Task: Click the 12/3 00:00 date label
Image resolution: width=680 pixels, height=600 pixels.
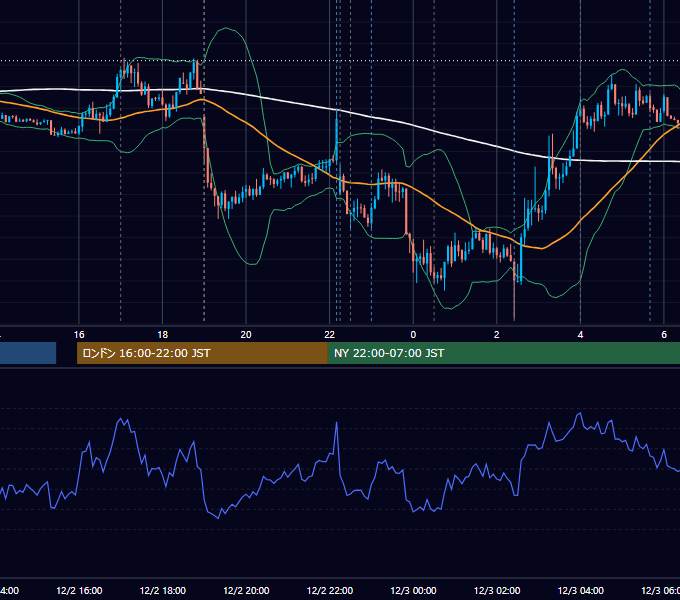Action: click(413, 590)
